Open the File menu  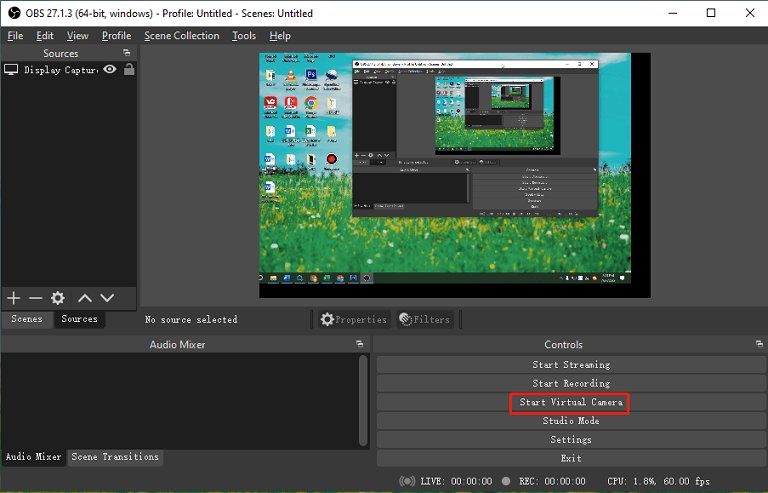(15, 36)
